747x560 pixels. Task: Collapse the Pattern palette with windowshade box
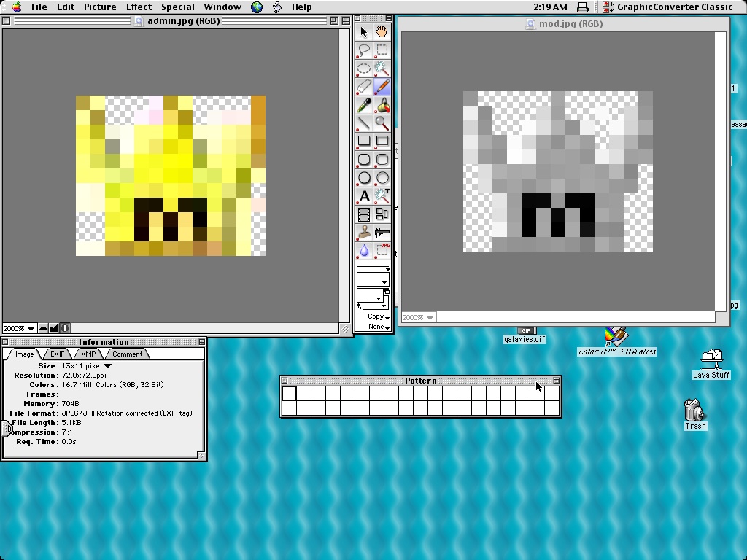point(556,381)
